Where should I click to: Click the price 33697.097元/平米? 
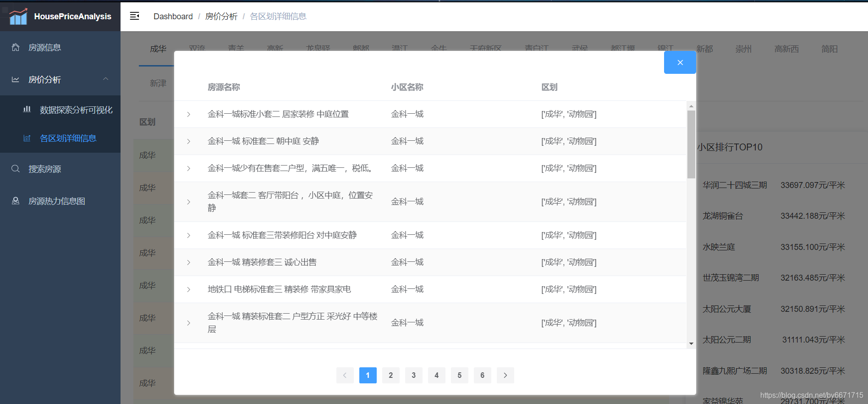point(813,185)
